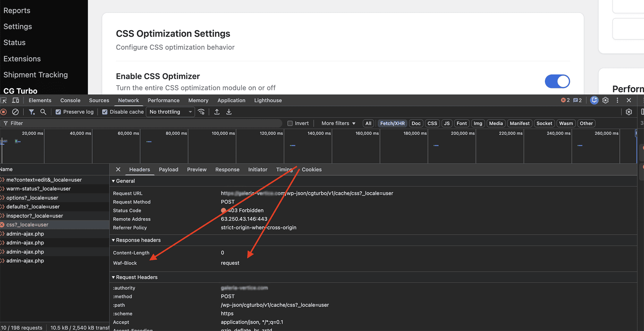
Task: Open the Payload tab
Action: click(169, 170)
